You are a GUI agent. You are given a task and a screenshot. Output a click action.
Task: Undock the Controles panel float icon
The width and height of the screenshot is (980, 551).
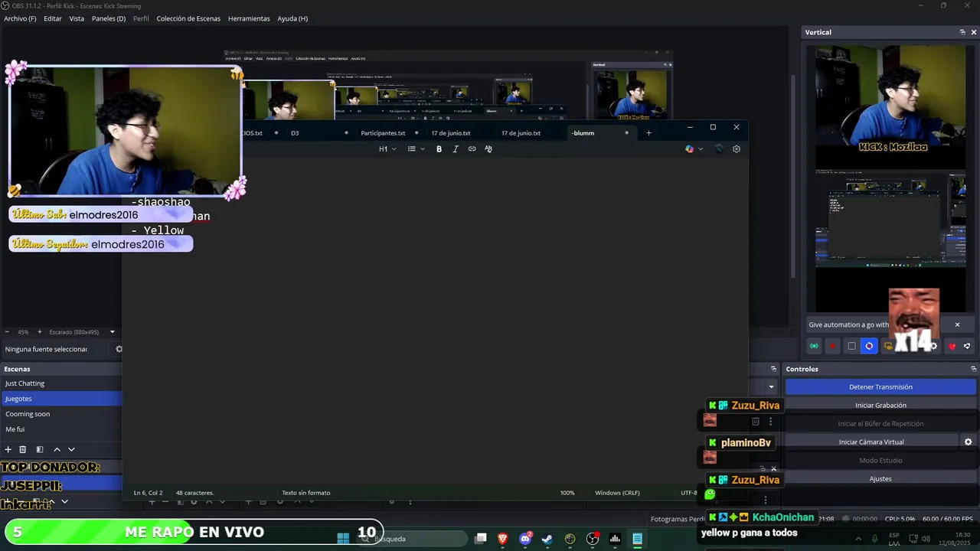(x=973, y=369)
